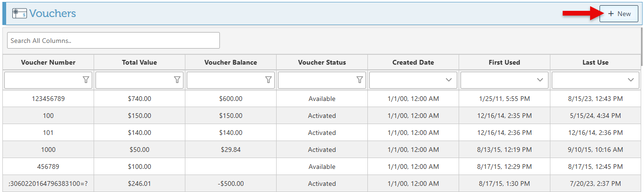Expand the Created Date filter dropdown
This screenshot has width=644, height=192.
(x=449, y=80)
